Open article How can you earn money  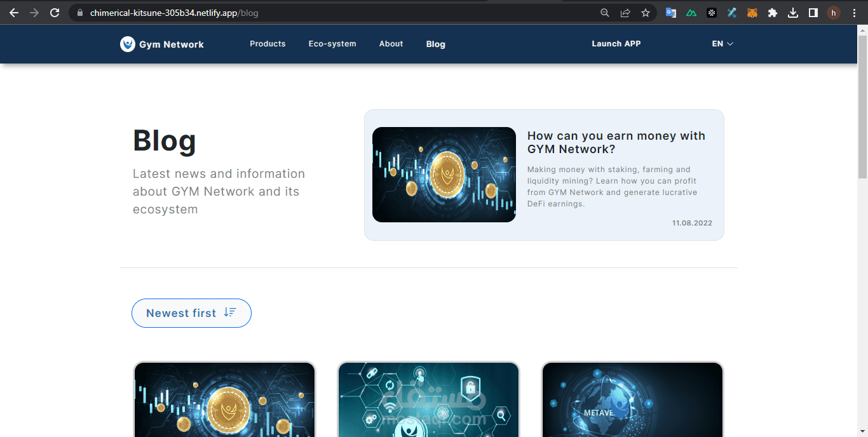(x=616, y=142)
